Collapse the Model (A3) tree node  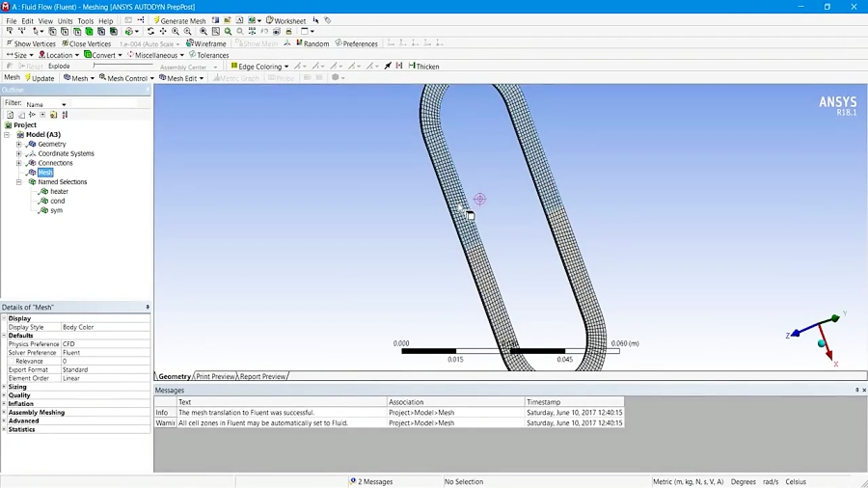(7, 134)
